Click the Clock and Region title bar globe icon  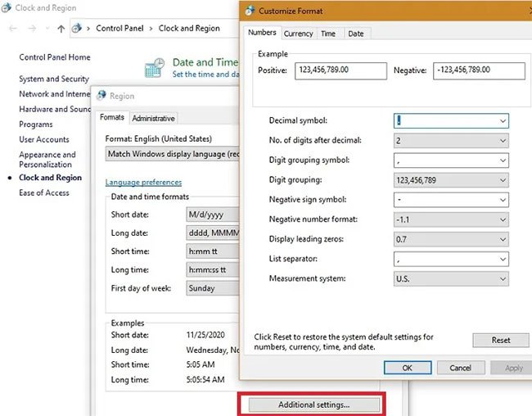[x=6, y=7]
